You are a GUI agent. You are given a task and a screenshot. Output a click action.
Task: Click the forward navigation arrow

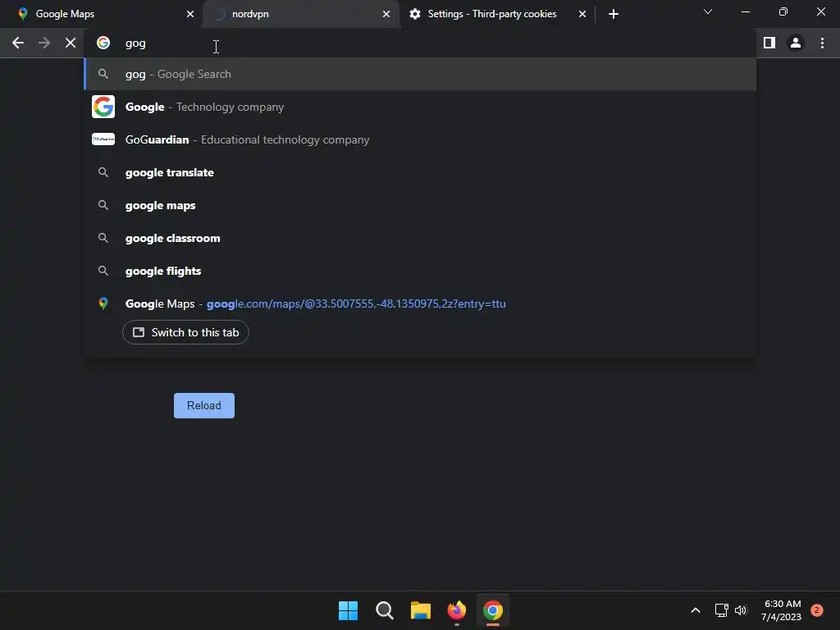click(44, 43)
